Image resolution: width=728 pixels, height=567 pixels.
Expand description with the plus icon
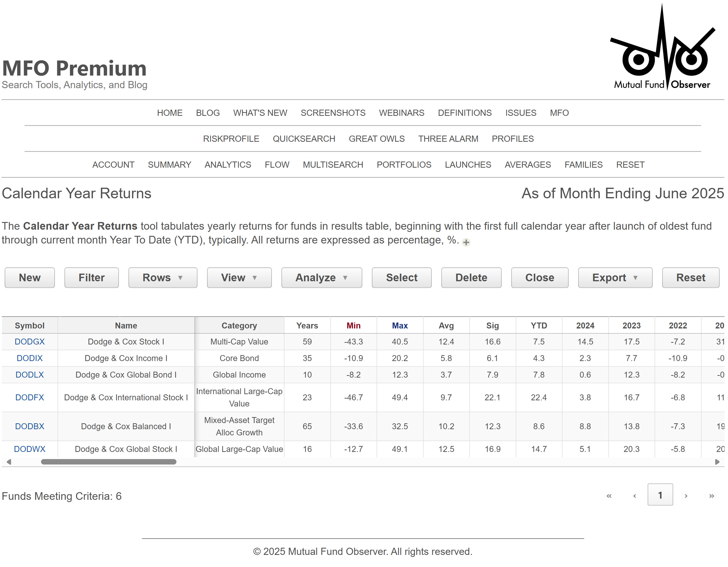pos(466,242)
